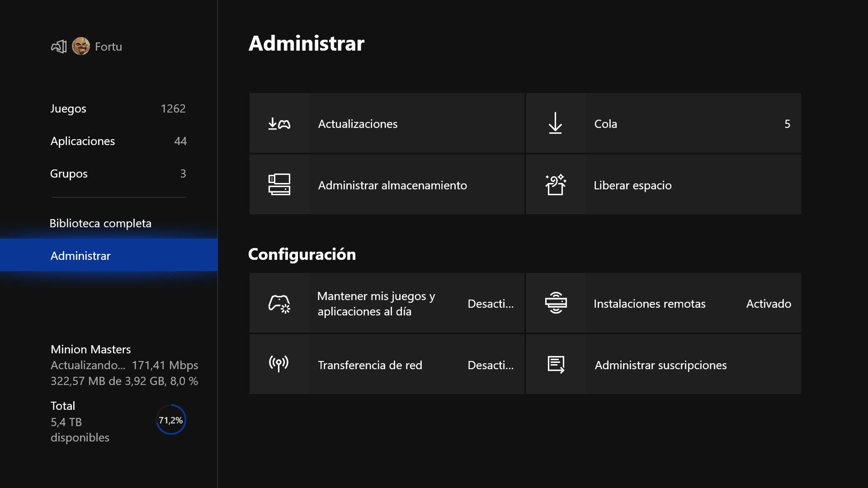Toggle Mantener mis juegos y aplicaciones al día
This screenshot has height=488, width=868.
click(490, 304)
